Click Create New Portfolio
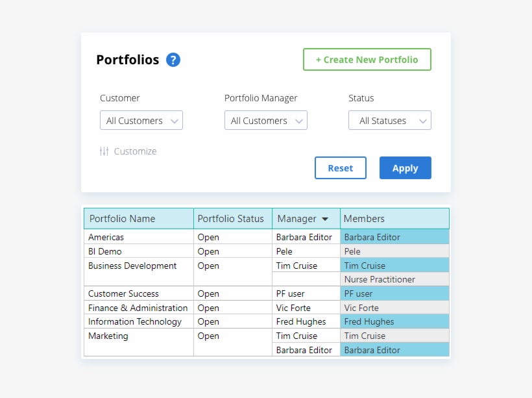Viewport: 532px width, 398px height. coord(367,59)
